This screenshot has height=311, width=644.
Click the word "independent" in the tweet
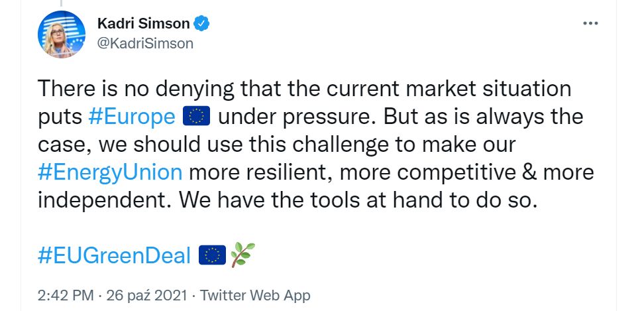pos(103,200)
